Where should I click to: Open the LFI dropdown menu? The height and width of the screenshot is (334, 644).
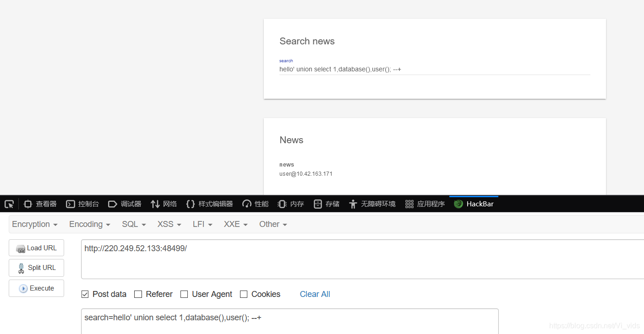coord(202,224)
